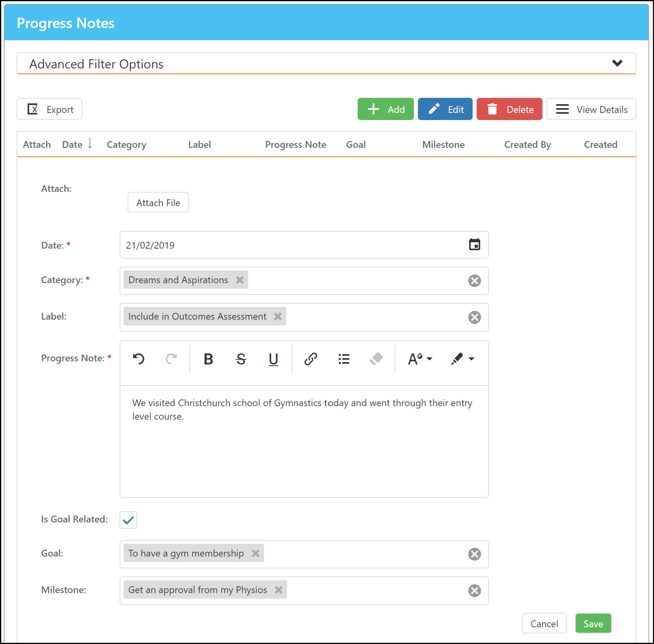Viewport: 654px width, 644px height.
Task: Save the progress note
Action: pos(593,623)
